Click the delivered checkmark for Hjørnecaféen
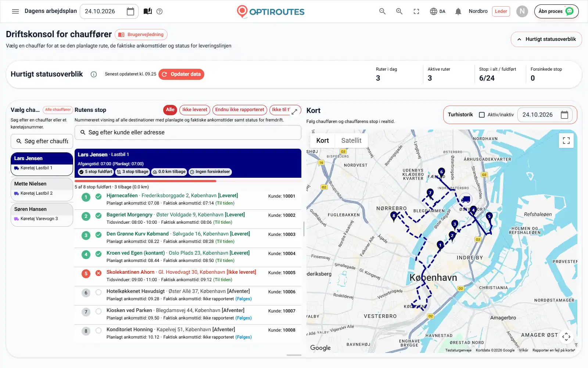The height and width of the screenshot is (368, 588). (x=98, y=197)
